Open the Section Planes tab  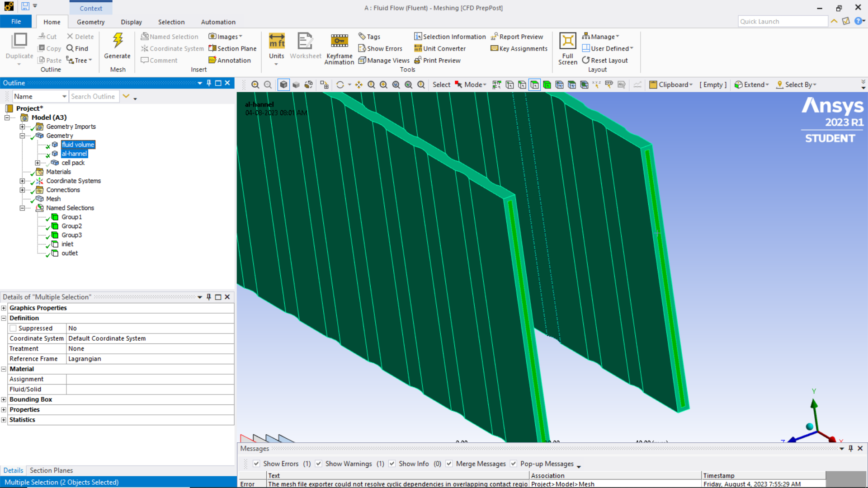(51, 470)
